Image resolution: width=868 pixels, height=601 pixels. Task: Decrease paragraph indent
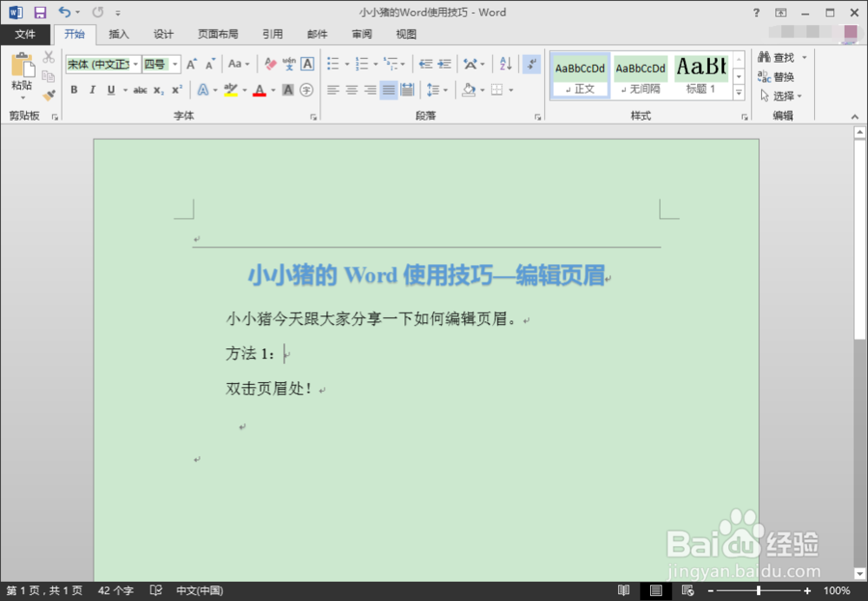[425, 64]
